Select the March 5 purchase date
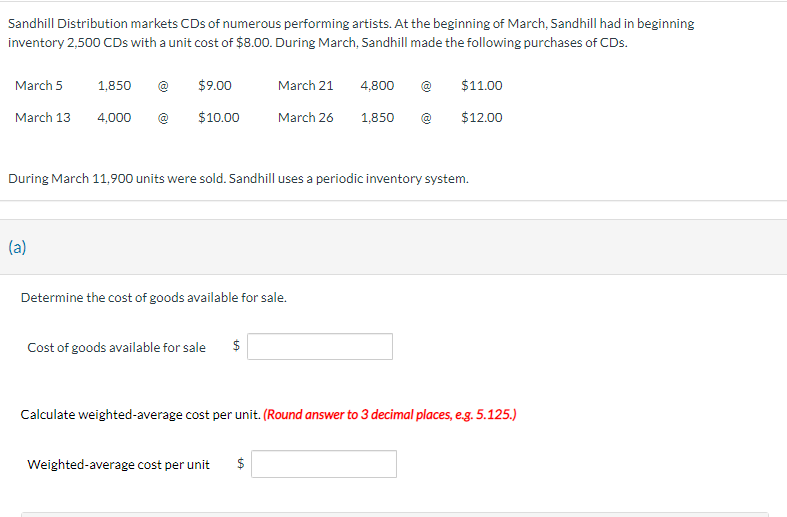The width and height of the screenshot is (787, 517). coord(39,85)
